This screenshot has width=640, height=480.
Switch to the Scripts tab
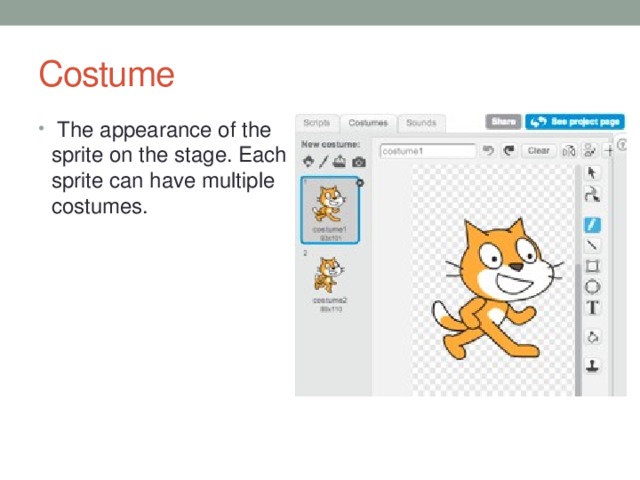317,123
